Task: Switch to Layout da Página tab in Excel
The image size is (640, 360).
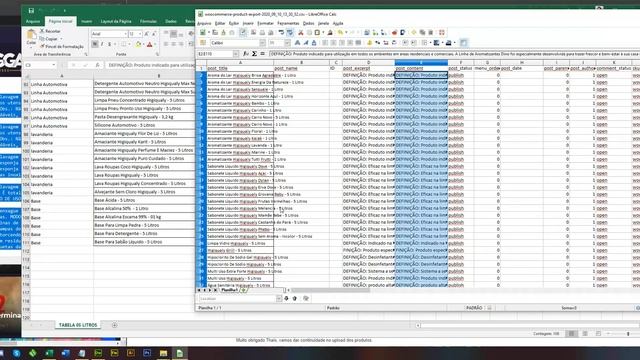Action: 116,21
